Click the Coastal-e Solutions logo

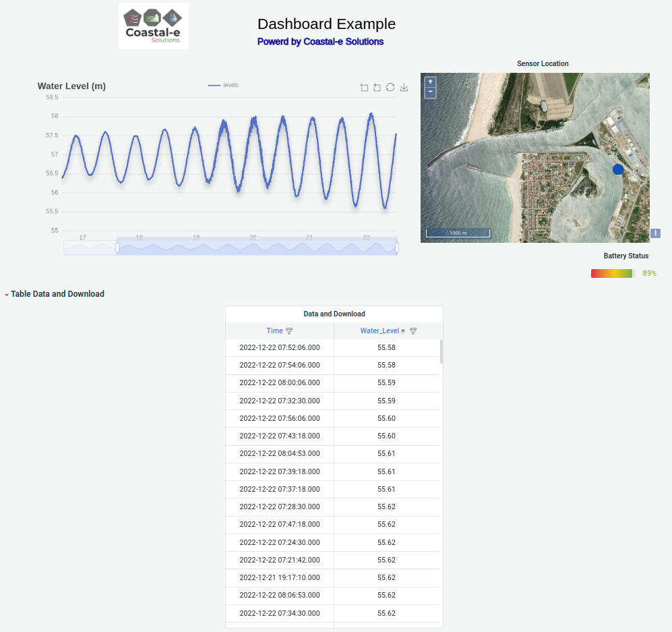pos(154,26)
